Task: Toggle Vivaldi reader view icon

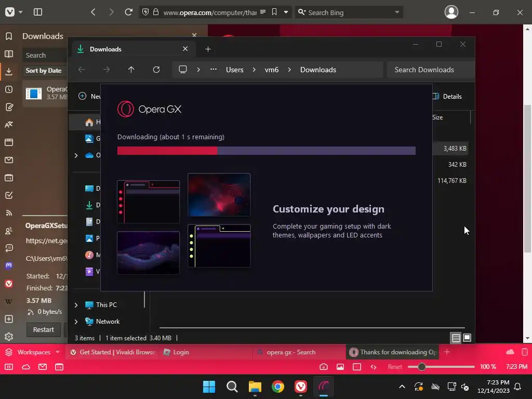Action: click(262, 12)
